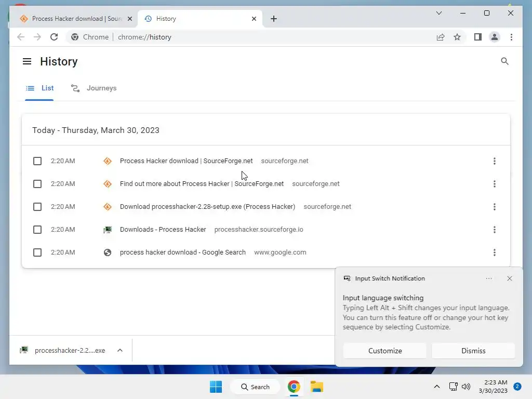Bookmark this page with the star icon
The height and width of the screenshot is (399, 532).
[457, 37]
